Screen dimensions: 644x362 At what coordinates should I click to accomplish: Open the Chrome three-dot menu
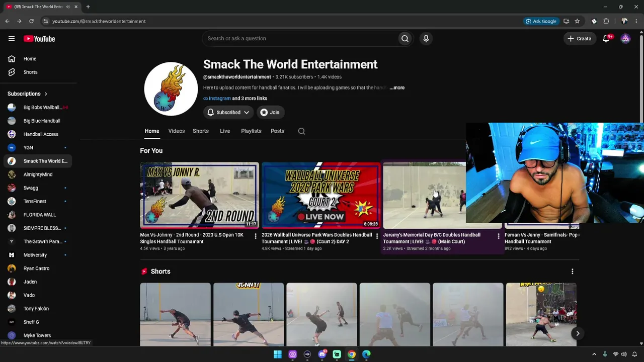point(636,21)
